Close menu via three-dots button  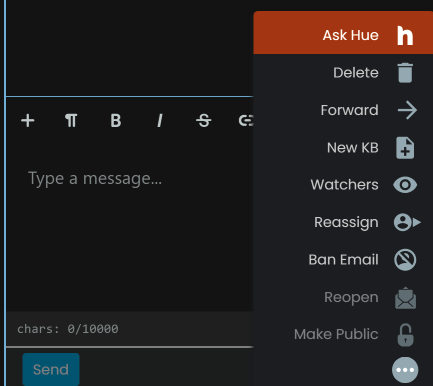click(405, 370)
